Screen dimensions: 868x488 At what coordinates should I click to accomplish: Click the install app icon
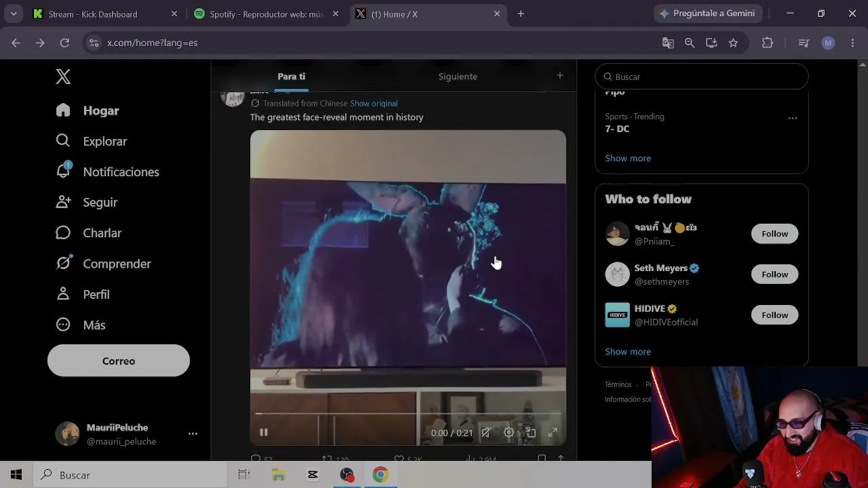coord(711,43)
